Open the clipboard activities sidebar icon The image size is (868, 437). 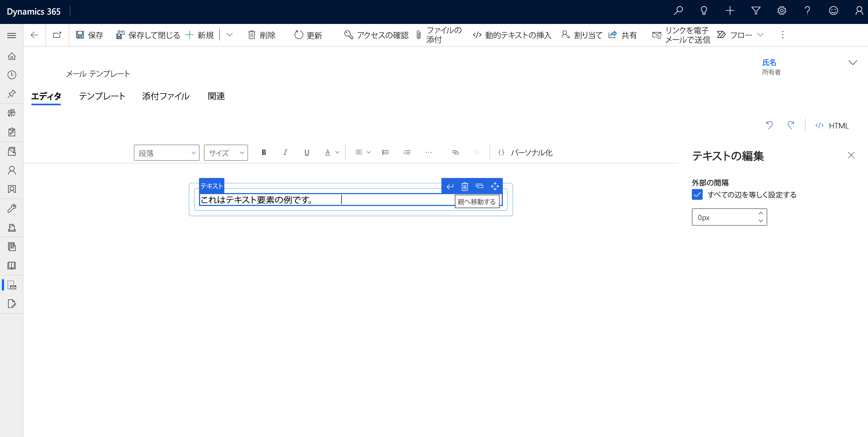point(12,132)
